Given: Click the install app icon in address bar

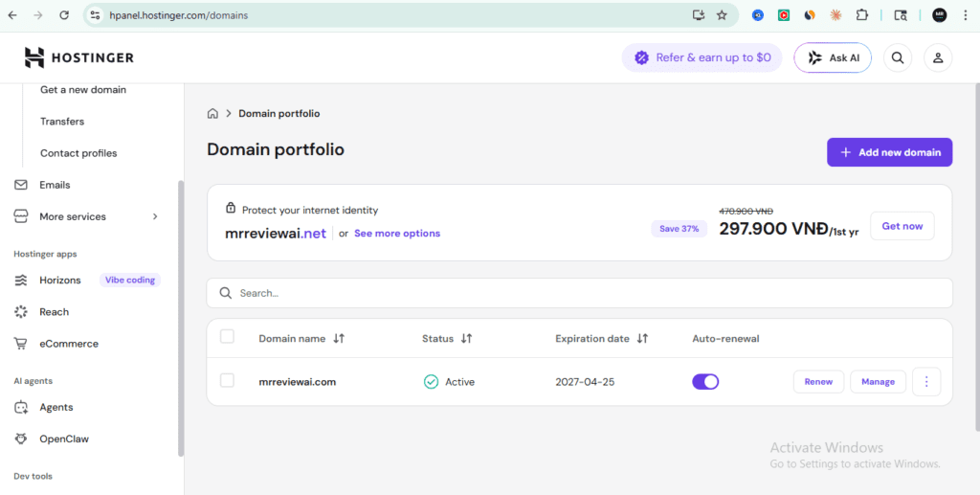Looking at the screenshot, I should point(699,15).
